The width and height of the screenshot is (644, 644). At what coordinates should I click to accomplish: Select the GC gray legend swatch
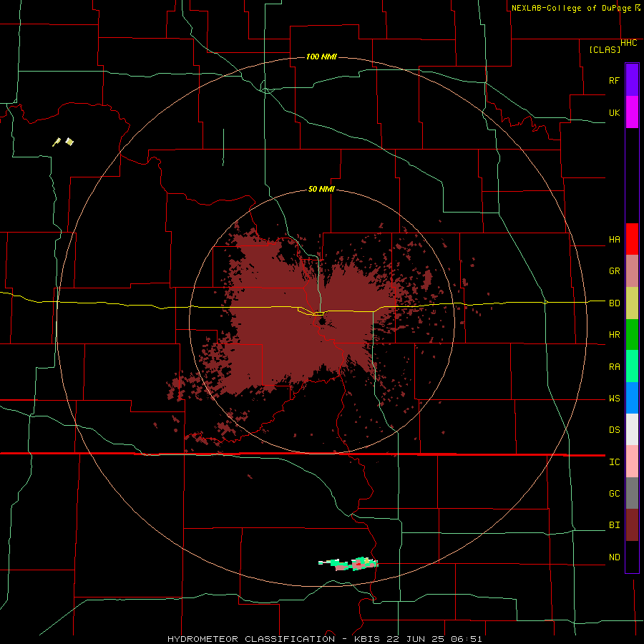632,493
